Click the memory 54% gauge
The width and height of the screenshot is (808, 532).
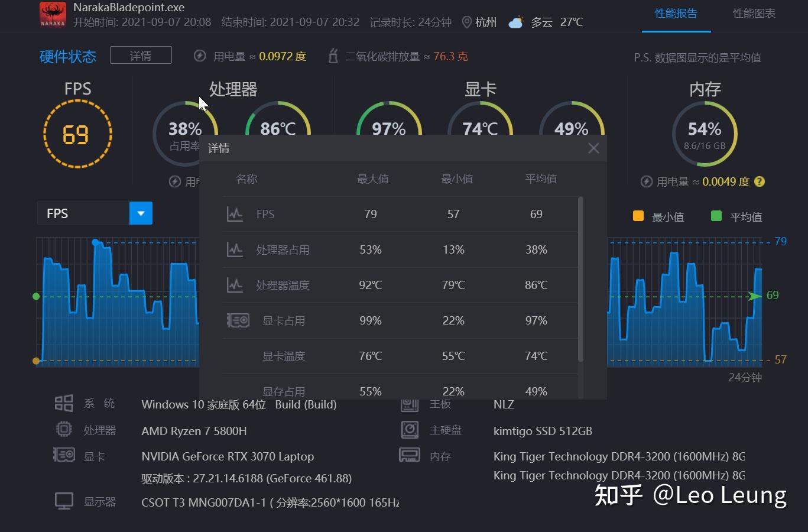coord(705,134)
